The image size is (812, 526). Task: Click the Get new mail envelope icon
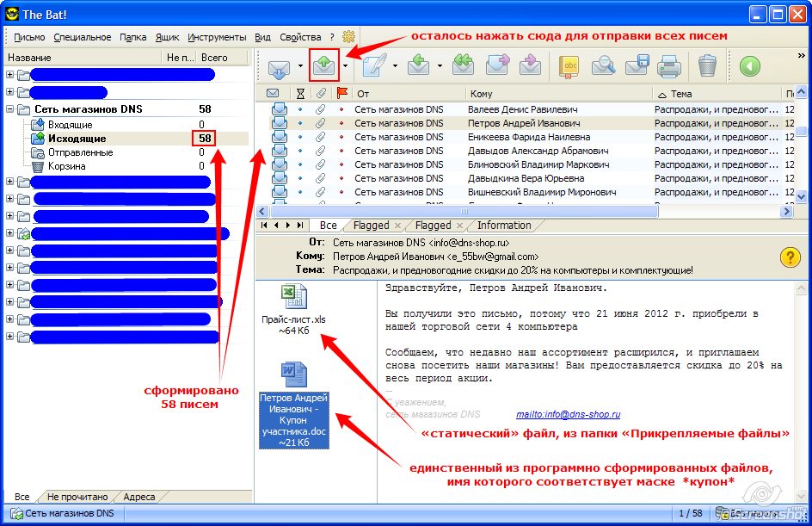[279, 66]
